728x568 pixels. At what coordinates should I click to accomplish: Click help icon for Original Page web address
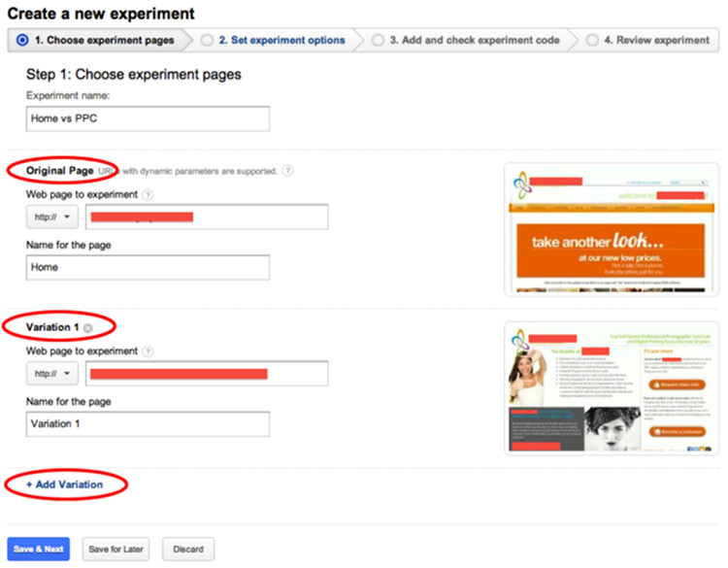point(148,195)
